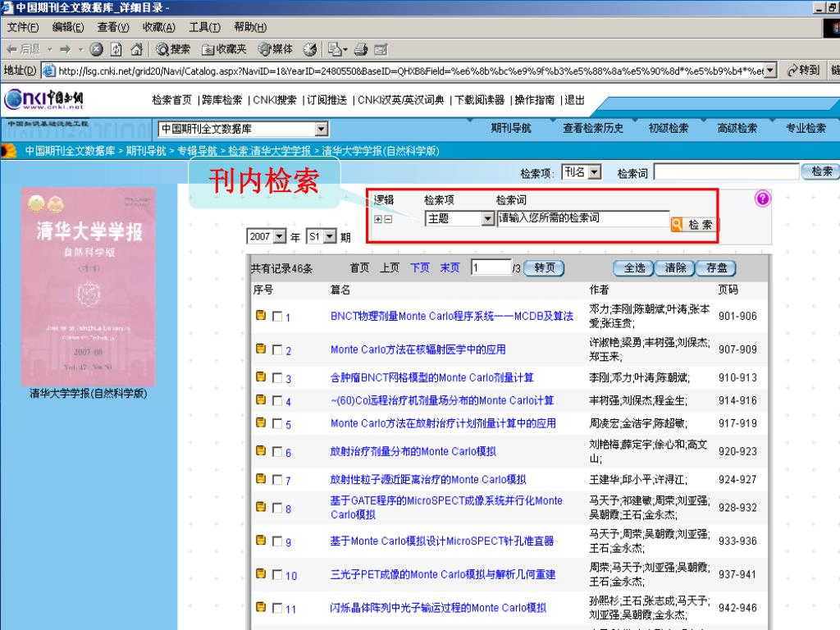Click the 全选 select all button
The height and width of the screenshot is (630, 840).
click(x=634, y=268)
